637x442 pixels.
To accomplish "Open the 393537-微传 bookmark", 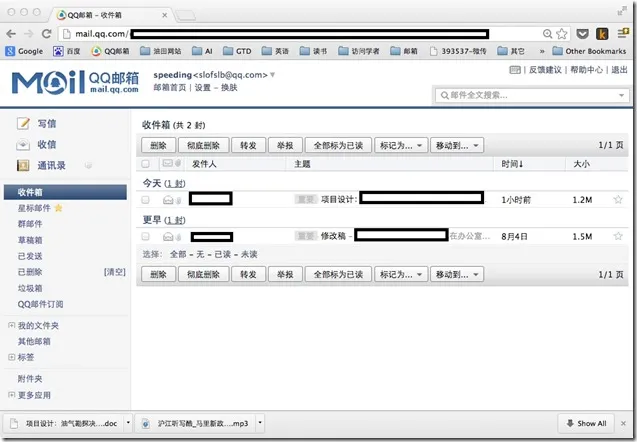I will [458, 51].
